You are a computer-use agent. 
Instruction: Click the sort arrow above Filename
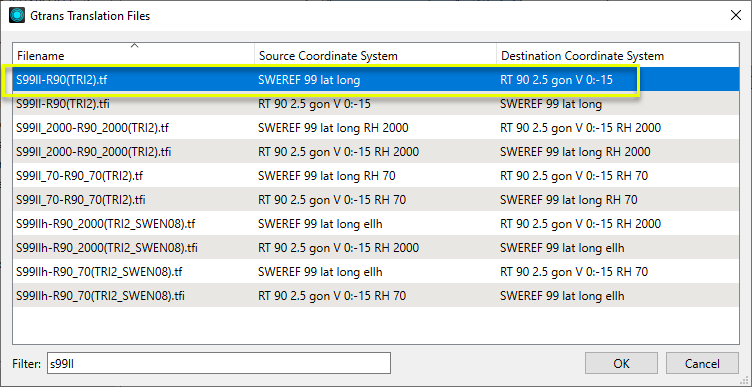135,46
